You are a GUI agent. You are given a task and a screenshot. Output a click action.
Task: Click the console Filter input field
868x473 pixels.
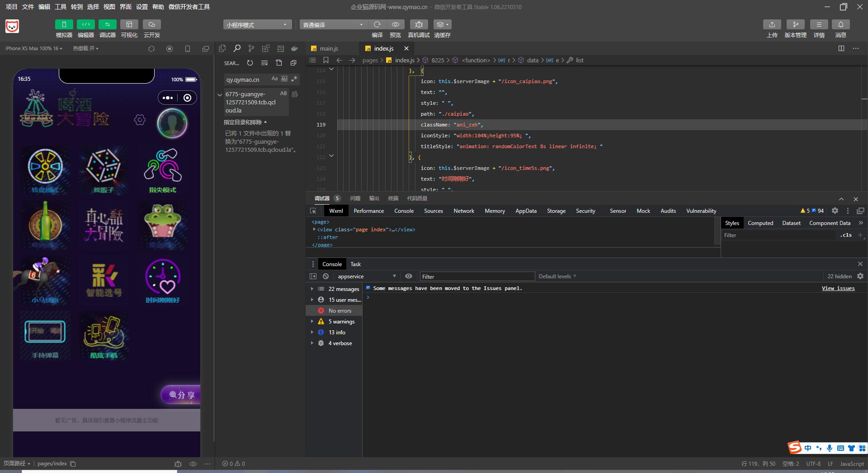[x=477, y=276]
